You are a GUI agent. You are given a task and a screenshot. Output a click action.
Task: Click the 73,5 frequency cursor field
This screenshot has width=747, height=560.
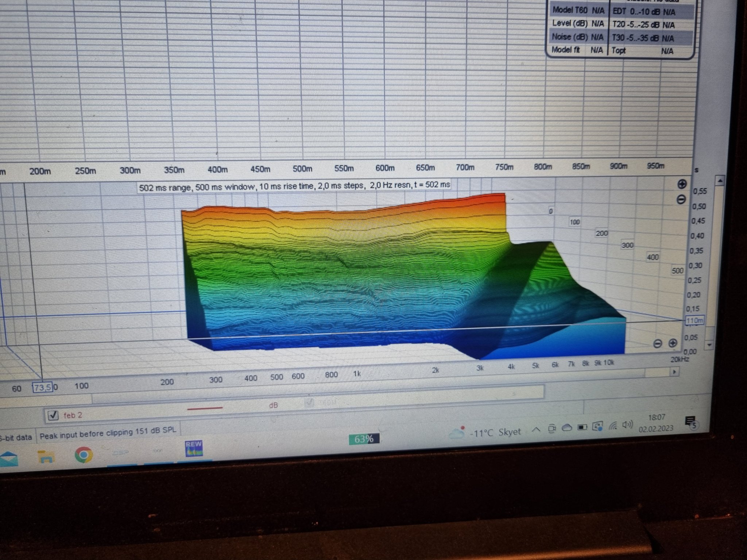pos(43,387)
